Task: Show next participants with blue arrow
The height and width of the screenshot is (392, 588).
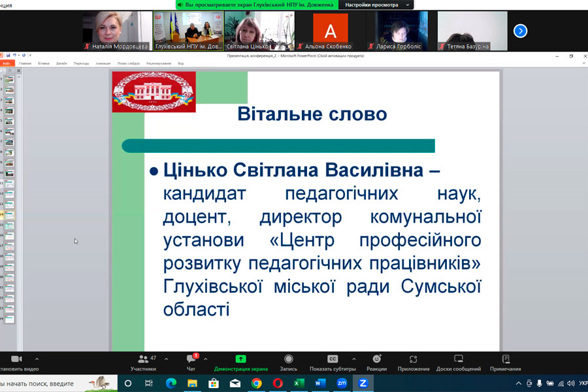Action: pos(520,31)
